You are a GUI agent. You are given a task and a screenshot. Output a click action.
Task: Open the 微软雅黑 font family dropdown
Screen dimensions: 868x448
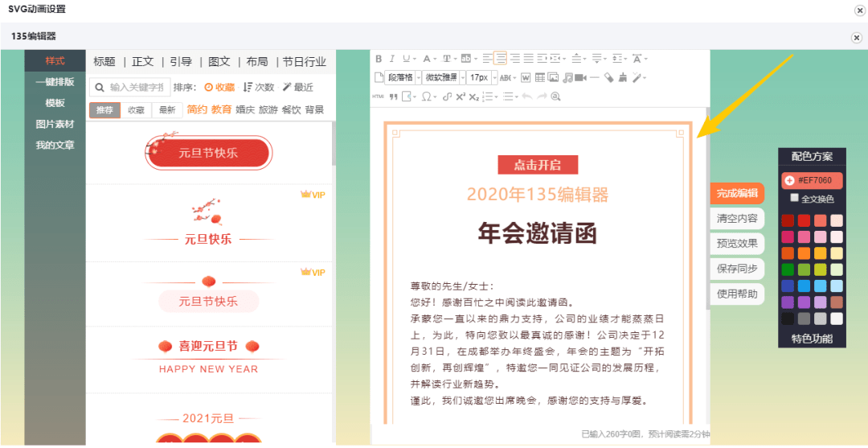coord(444,77)
